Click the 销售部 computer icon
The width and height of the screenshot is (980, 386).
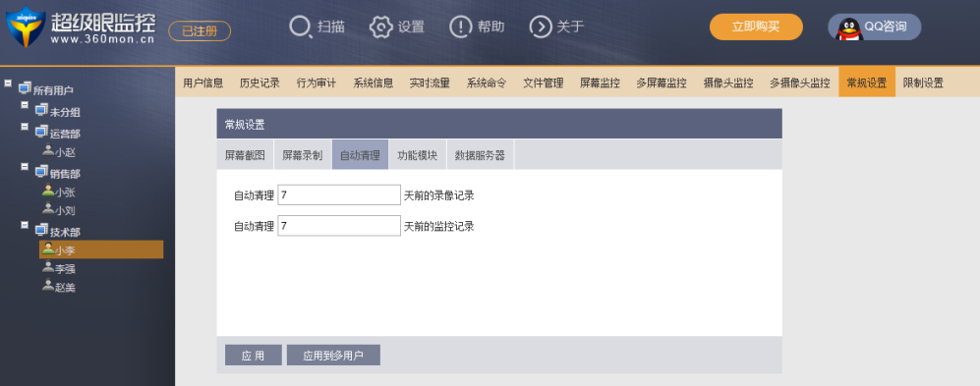tap(41, 172)
